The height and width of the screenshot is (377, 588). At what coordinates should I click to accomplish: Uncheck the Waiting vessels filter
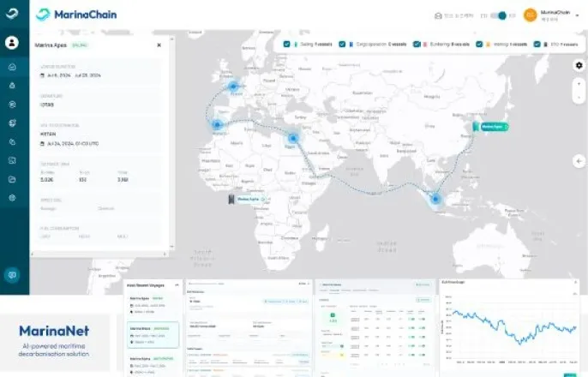pos(479,45)
